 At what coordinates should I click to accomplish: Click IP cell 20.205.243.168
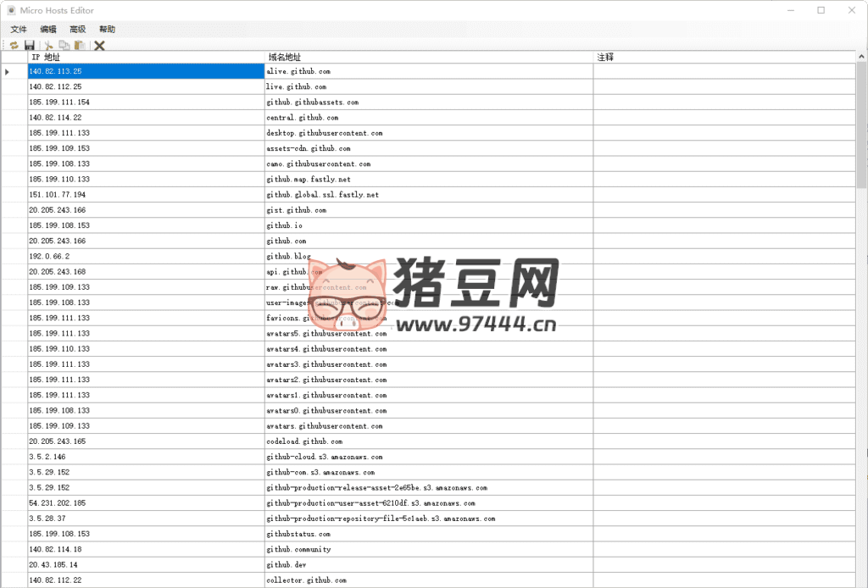point(146,272)
